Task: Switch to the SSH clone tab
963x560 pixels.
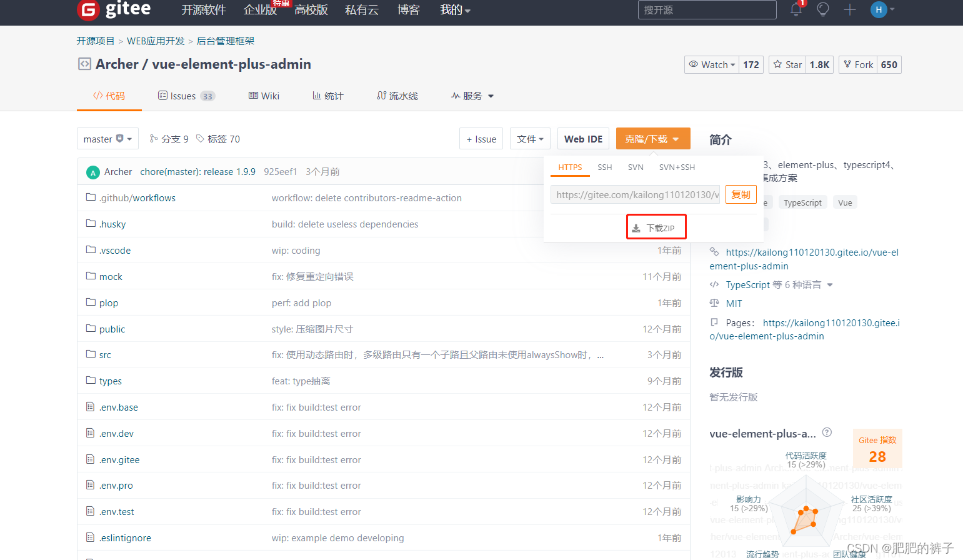Action: pos(604,167)
